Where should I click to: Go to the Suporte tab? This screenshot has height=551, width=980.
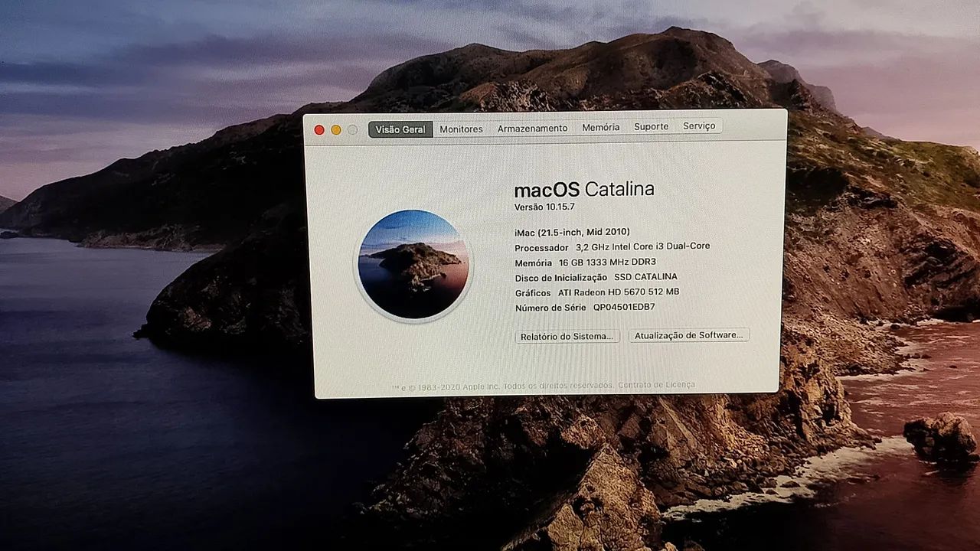click(651, 126)
